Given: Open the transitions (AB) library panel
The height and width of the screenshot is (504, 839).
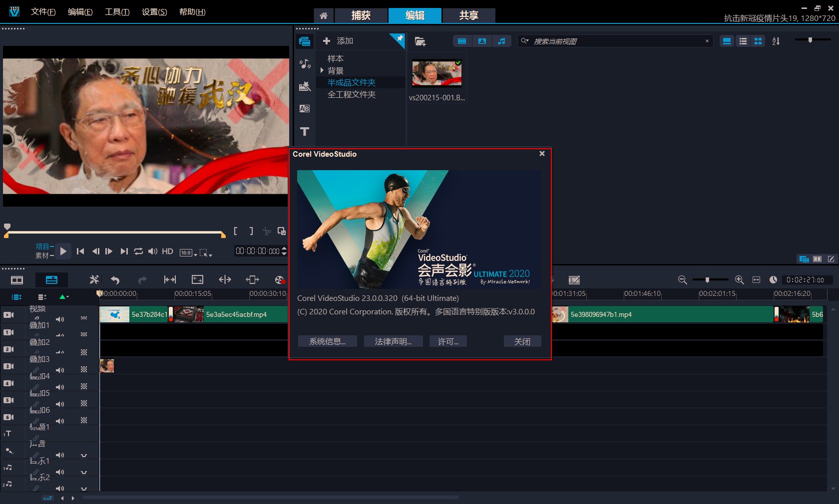Looking at the screenshot, I should click(x=305, y=109).
